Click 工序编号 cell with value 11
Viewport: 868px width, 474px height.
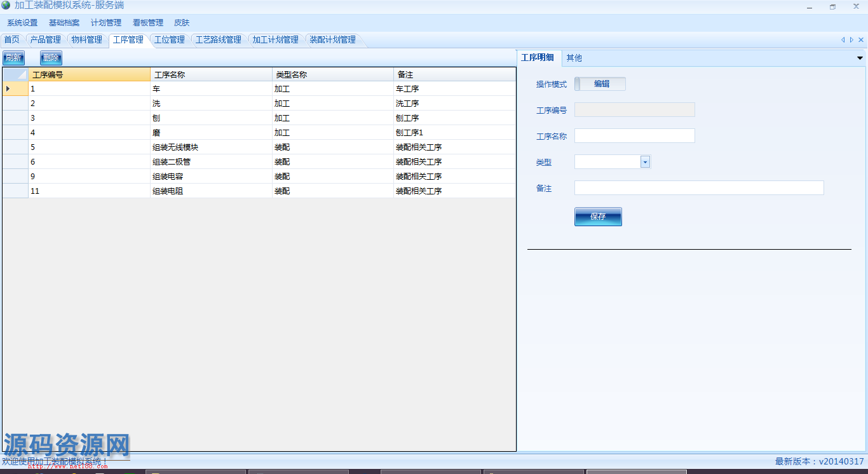point(90,191)
